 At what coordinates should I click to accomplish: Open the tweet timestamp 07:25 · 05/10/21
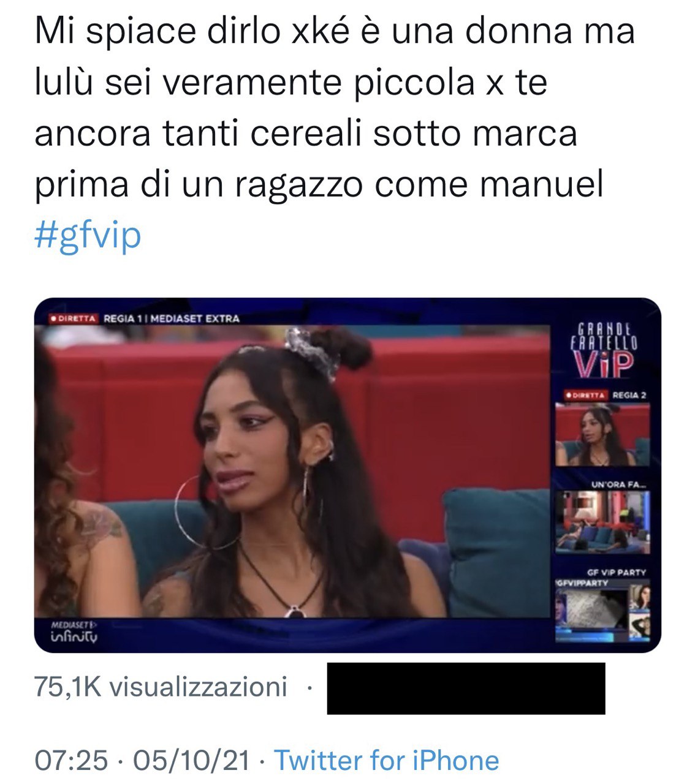tap(142, 761)
